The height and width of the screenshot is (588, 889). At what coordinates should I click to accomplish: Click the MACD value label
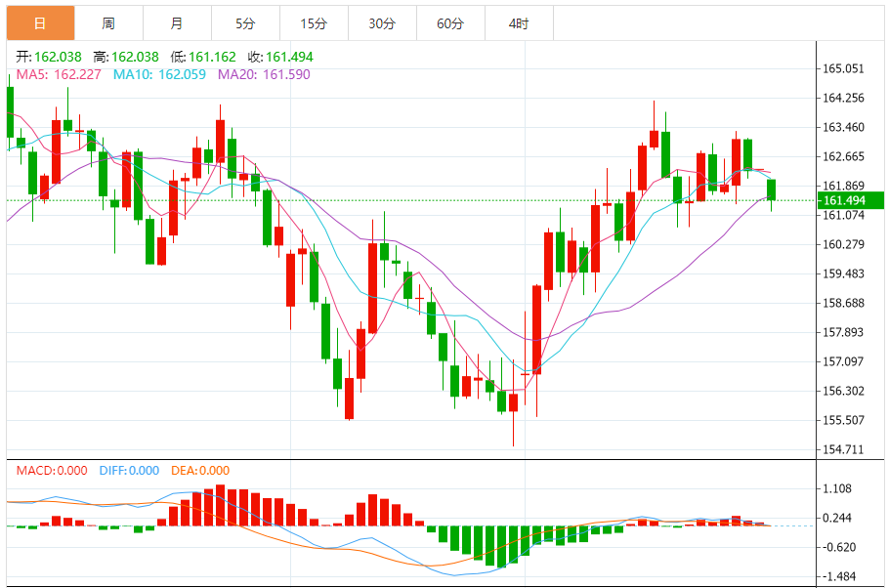(52, 471)
